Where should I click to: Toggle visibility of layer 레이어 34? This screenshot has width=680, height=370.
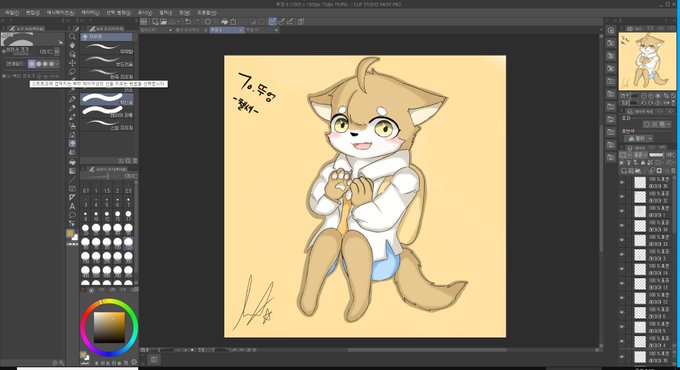pos(621,226)
